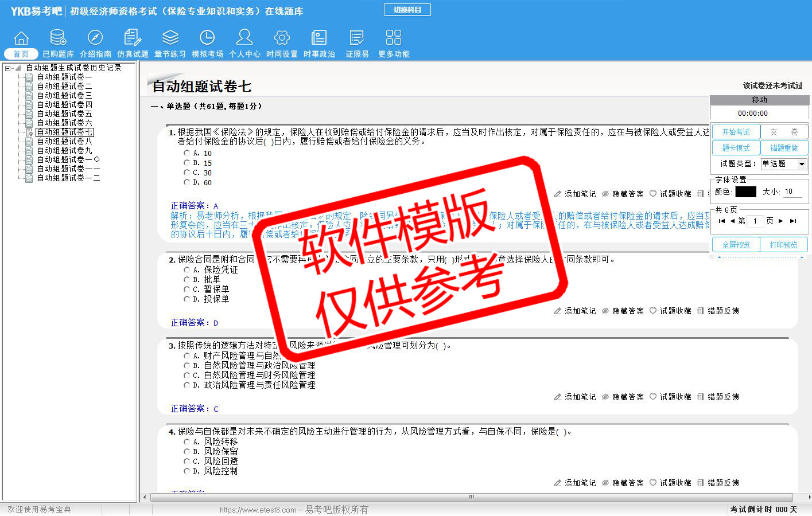Open the 已购题库 database icon
The width and height of the screenshot is (812, 516).
[58, 38]
